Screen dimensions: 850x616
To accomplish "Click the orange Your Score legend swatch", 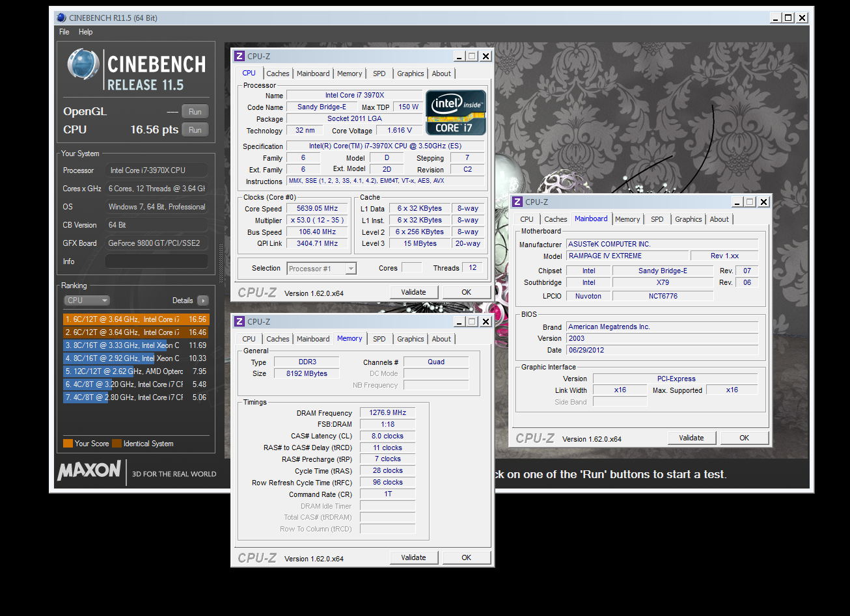I will point(68,444).
